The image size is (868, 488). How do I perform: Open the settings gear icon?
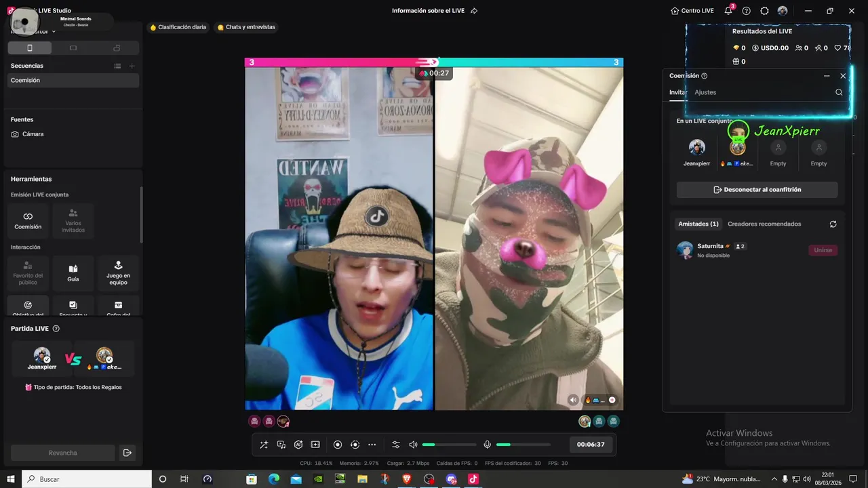[x=765, y=11]
